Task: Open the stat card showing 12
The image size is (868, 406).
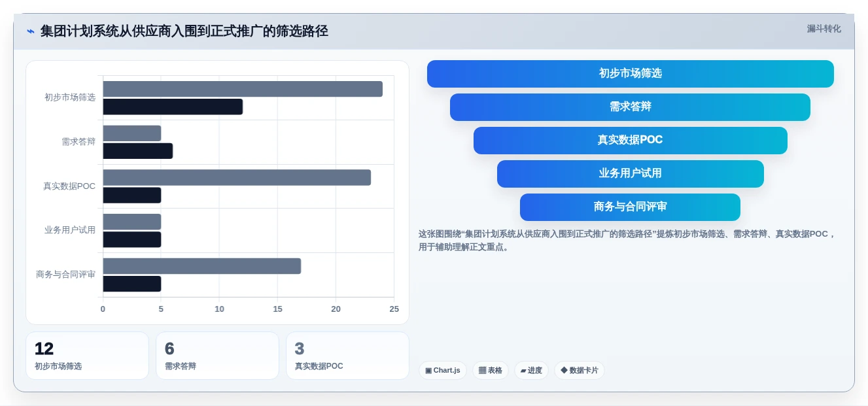Action: (x=87, y=356)
